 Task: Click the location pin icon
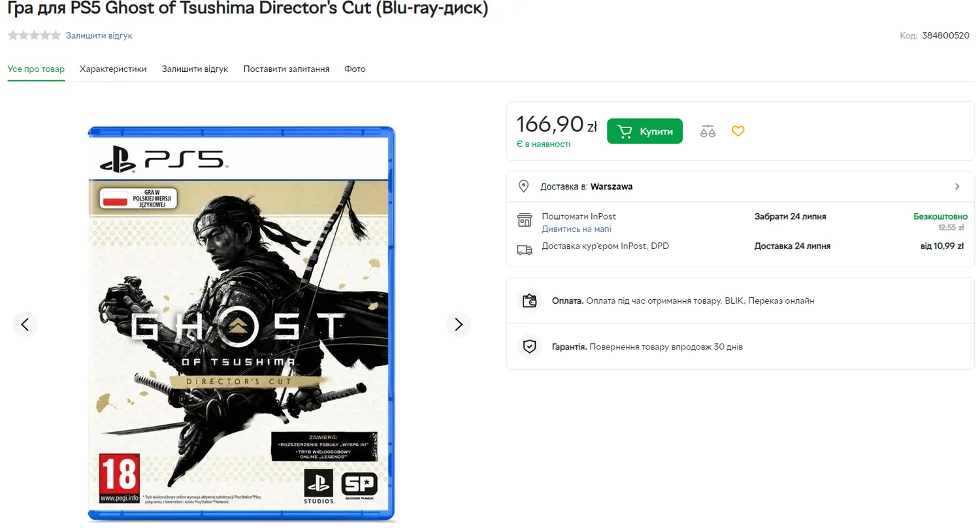(523, 186)
